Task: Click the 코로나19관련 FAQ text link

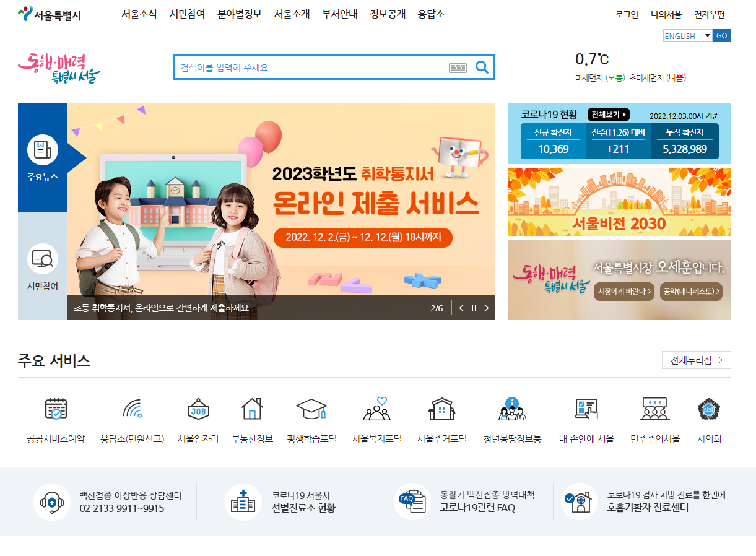Action: point(477,508)
